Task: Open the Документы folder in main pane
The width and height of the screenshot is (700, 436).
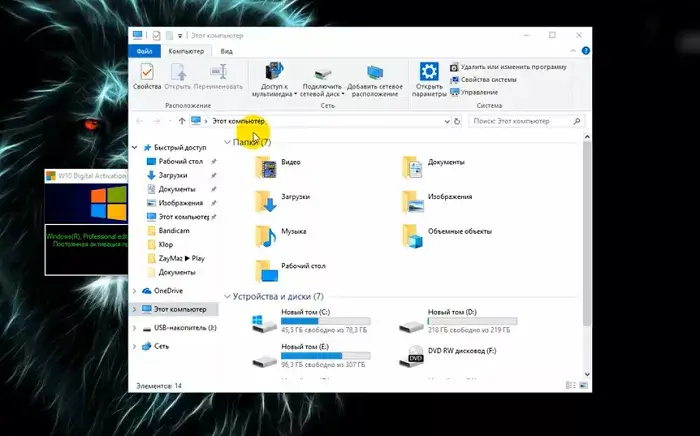Action: 433,166
